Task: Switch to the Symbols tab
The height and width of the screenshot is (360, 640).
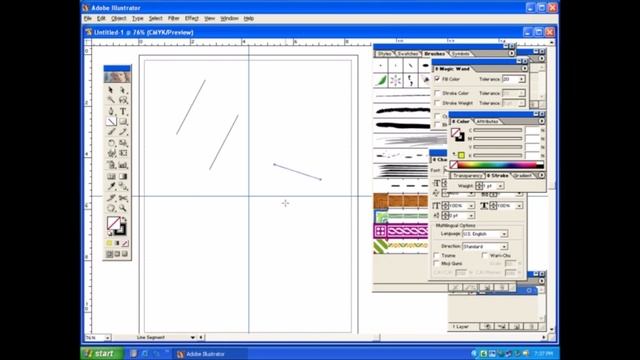Action: tap(460, 54)
